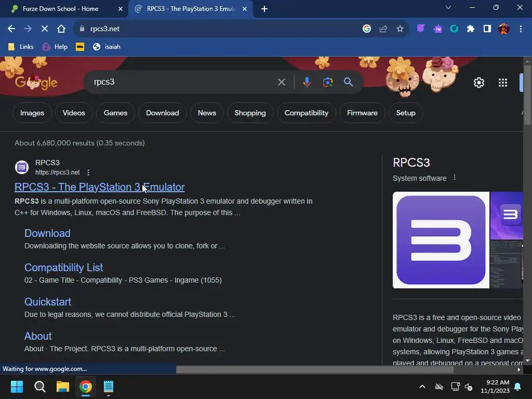Toggle the Chrome side panel icon

pyautogui.click(x=487, y=29)
